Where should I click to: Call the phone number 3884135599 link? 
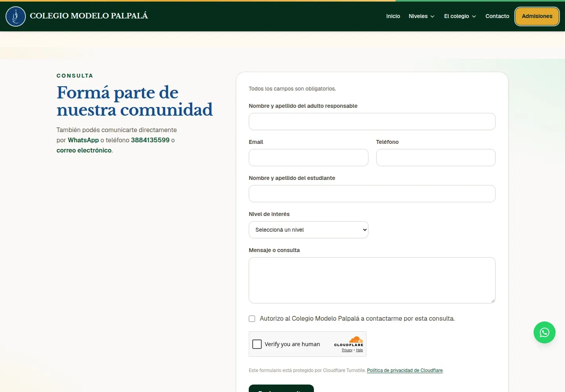click(x=150, y=140)
